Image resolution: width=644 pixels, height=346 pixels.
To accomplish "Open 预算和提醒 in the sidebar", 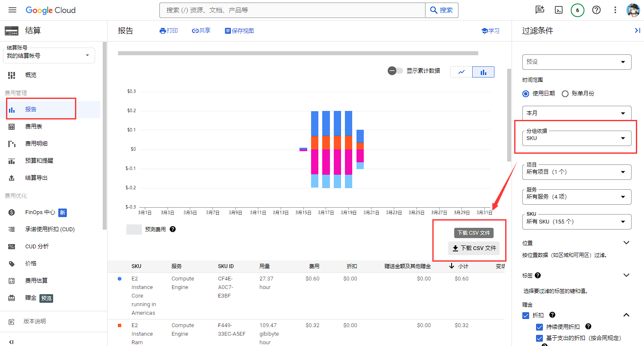I will tap(50, 161).
